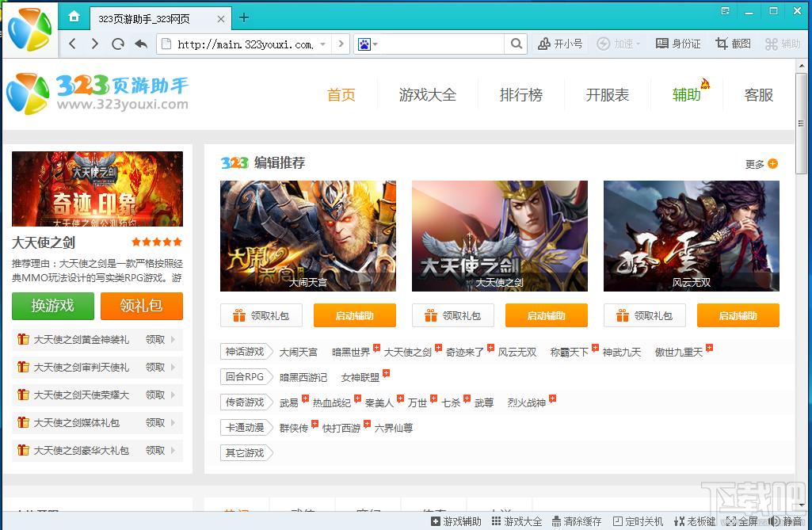Open the 奇迹来了 game link
Image resolution: width=812 pixels, height=530 pixels.
[x=464, y=353]
